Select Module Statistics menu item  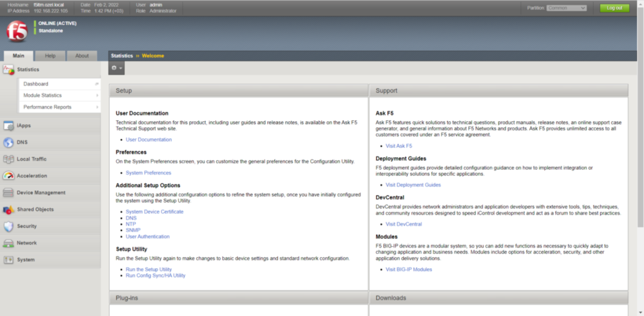60,95
